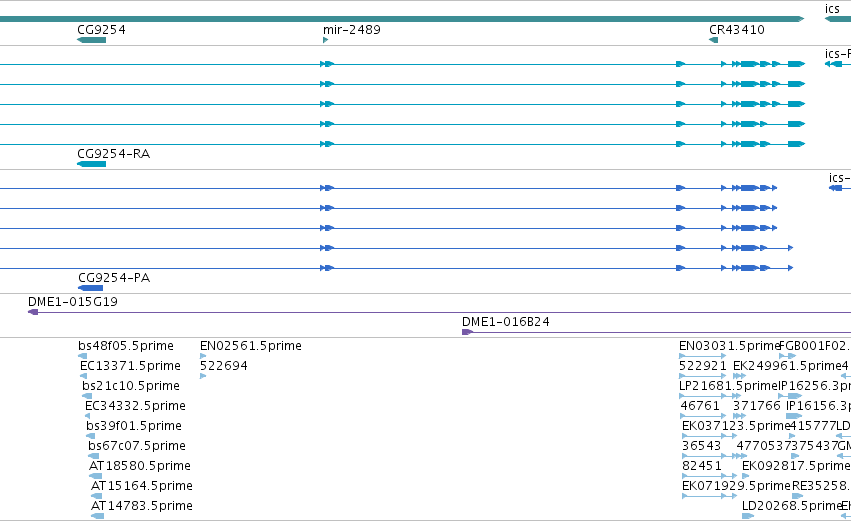Select the EN02561.5prime EST arrow

point(203,356)
